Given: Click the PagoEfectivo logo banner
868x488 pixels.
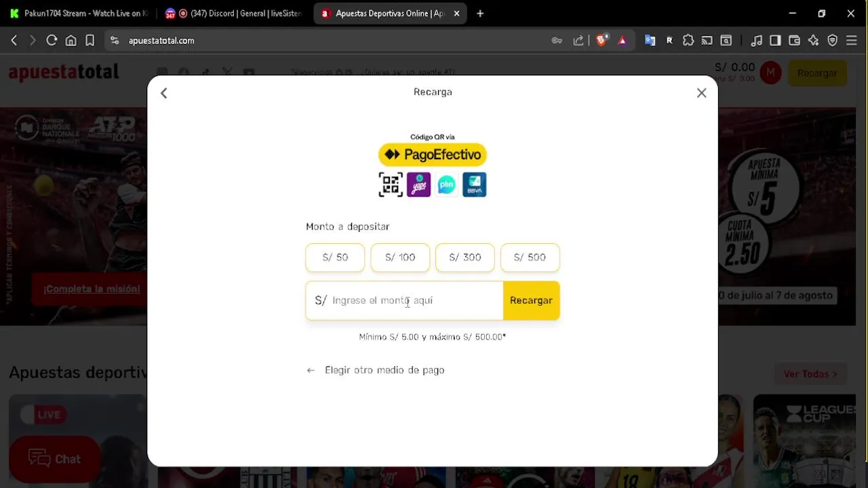Looking at the screenshot, I should coord(433,155).
